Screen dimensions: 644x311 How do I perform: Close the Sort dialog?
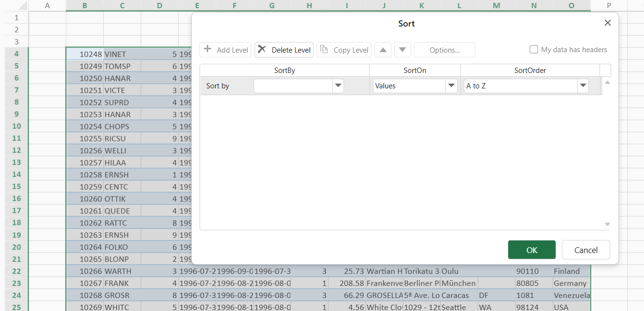(608, 23)
